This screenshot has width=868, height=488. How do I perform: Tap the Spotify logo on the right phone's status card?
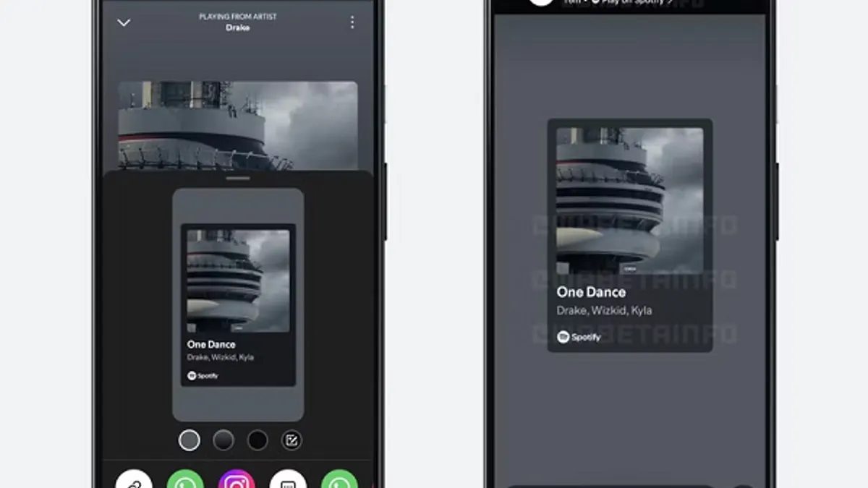[579, 337]
